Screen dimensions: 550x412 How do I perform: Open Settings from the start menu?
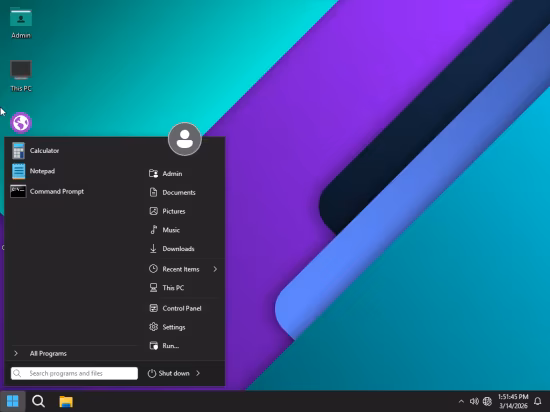pos(184,327)
